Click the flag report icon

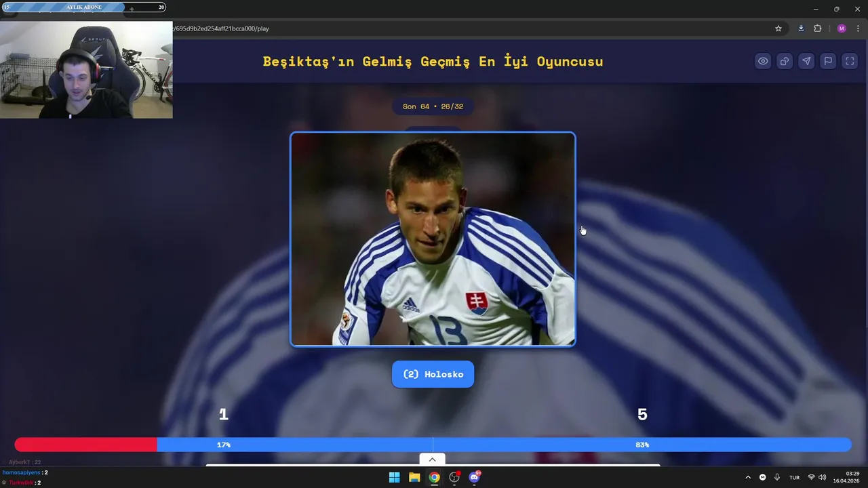pyautogui.click(x=828, y=61)
